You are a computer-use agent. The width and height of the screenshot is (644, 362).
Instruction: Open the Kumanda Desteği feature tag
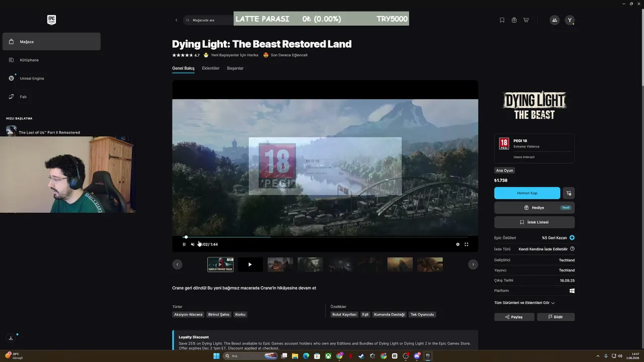pos(389,315)
